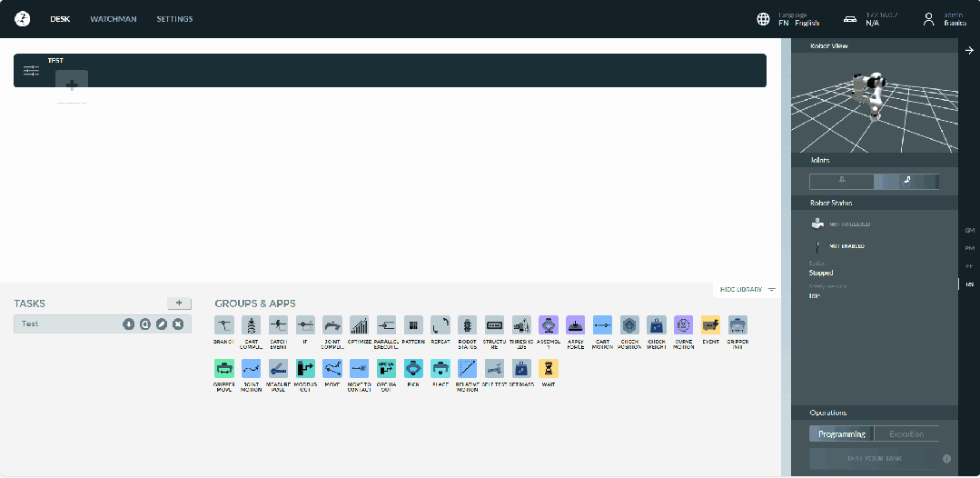This screenshot has width=980, height=478.
Task: Select the Cart Motion app icon
Action: [x=602, y=325]
